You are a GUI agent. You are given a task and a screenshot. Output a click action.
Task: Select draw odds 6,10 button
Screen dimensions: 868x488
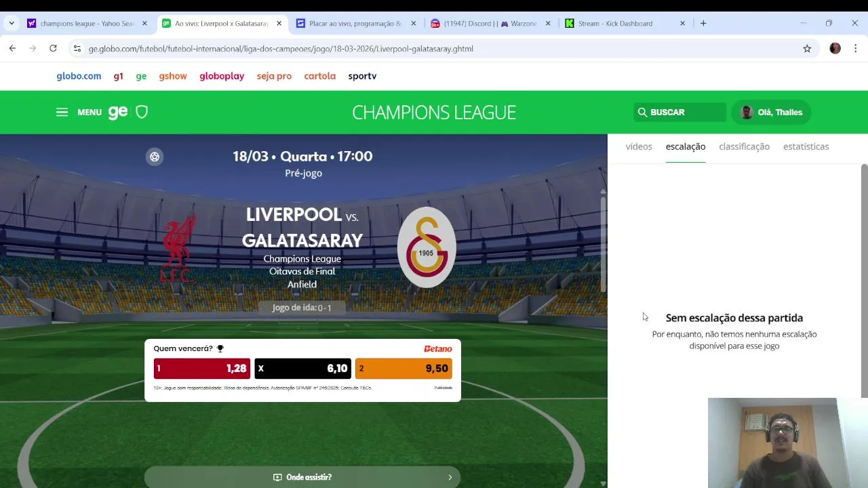tap(302, 369)
